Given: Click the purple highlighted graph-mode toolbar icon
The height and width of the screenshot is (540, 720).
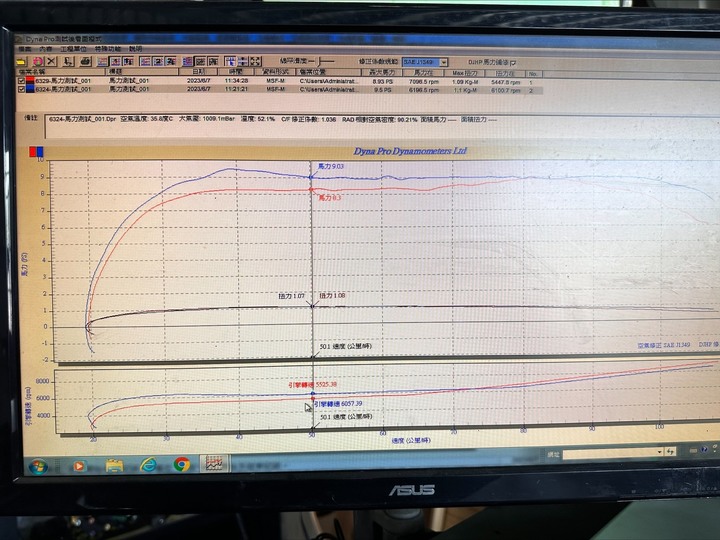Looking at the screenshot, I should click(188, 61).
